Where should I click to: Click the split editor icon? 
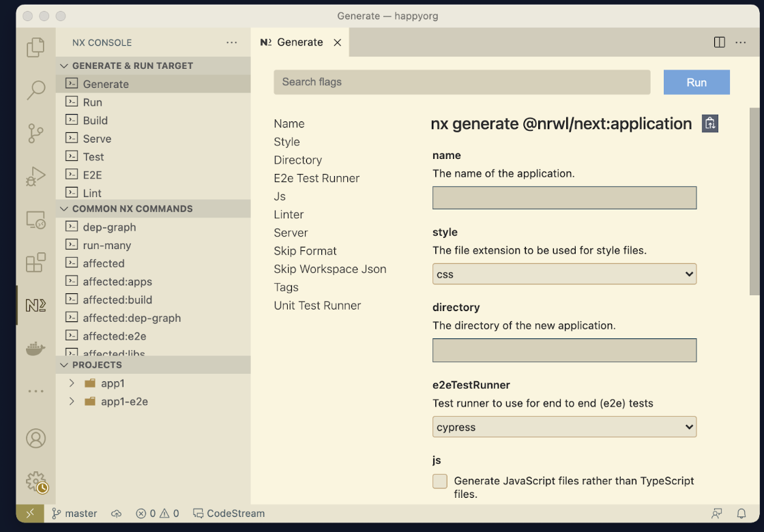[719, 42]
